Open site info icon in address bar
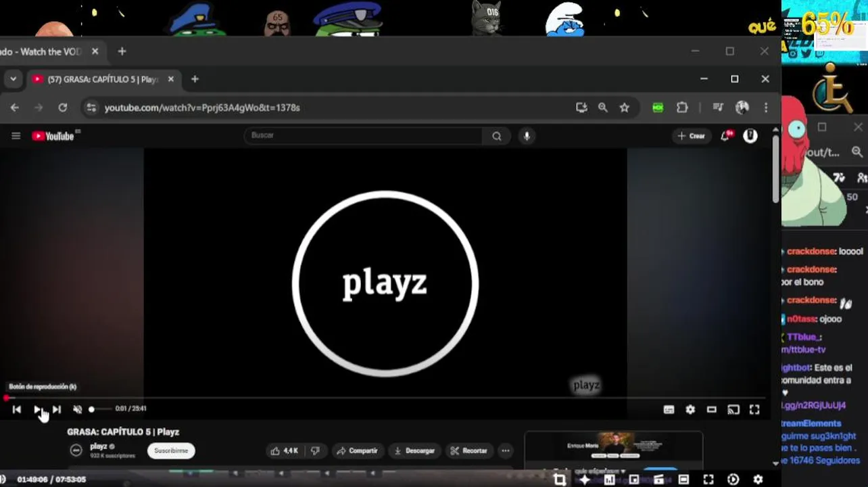868x487 pixels. coord(91,108)
